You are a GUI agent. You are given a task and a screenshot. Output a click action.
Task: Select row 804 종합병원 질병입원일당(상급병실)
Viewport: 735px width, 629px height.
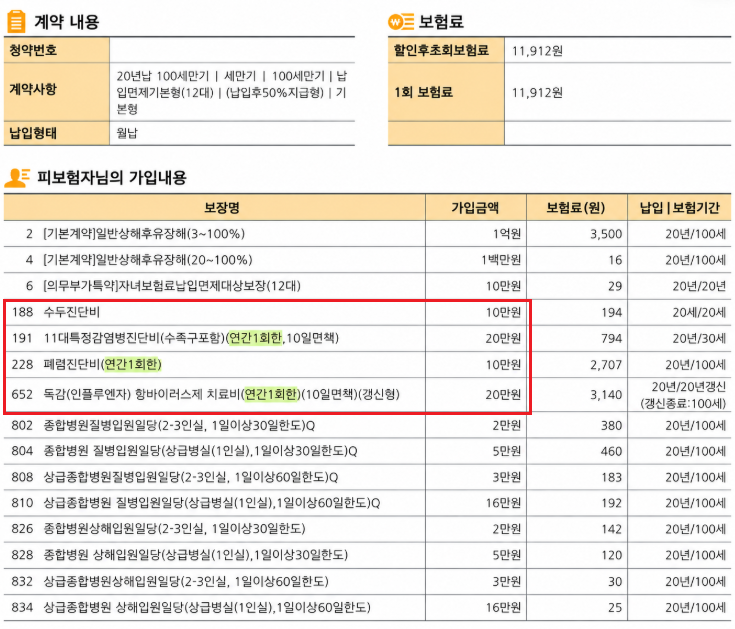coord(368,451)
